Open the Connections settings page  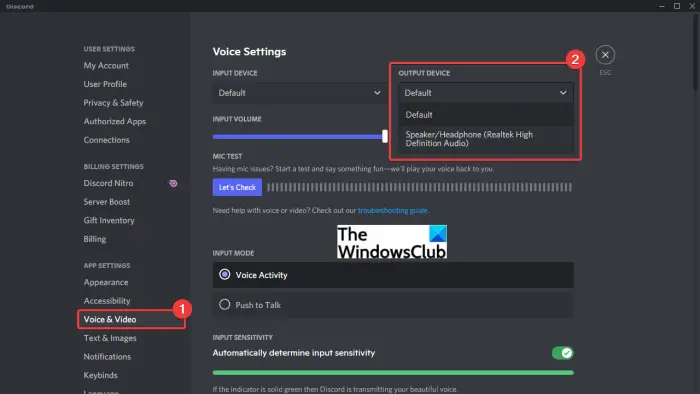coord(107,140)
